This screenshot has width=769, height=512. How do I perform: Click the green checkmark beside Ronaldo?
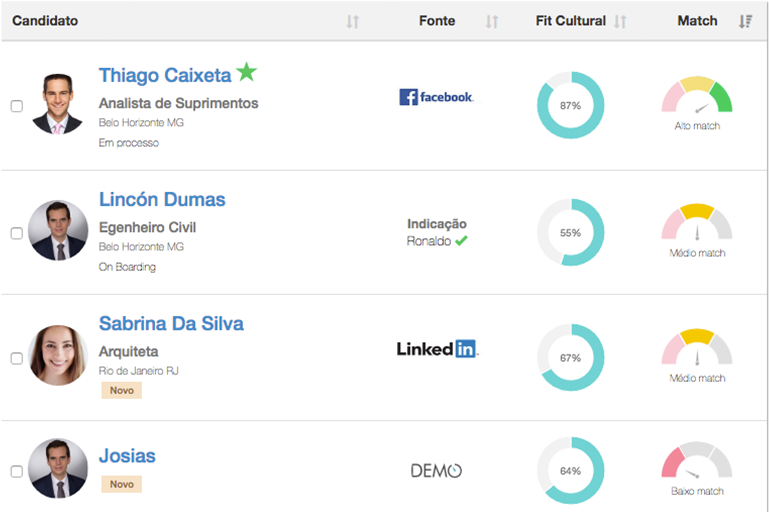(x=461, y=241)
